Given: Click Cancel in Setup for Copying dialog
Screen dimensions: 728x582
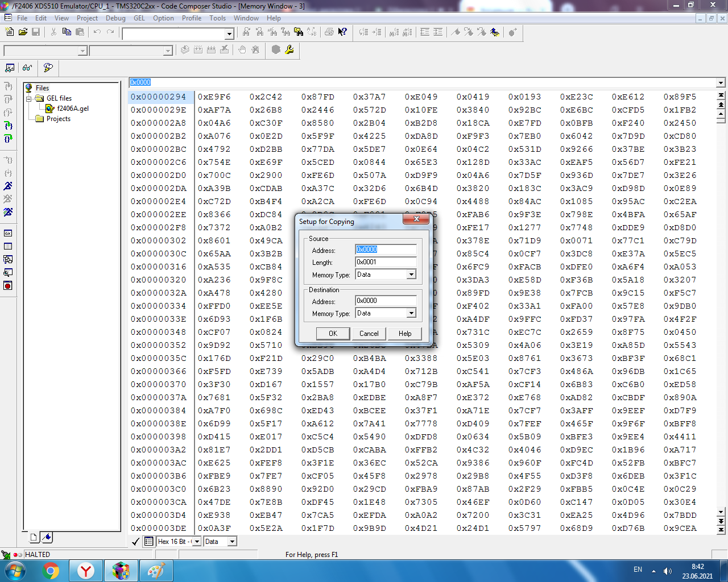Looking at the screenshot, I should pos(369,334).
